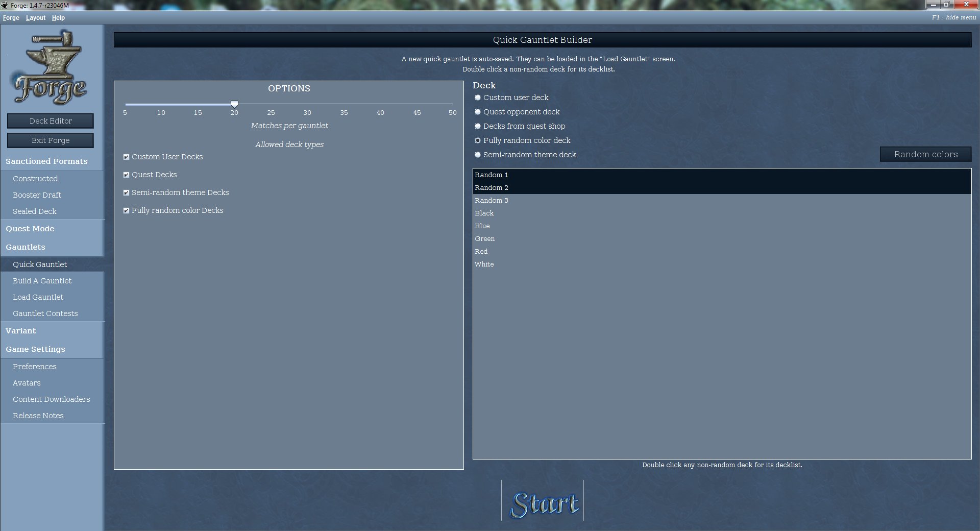Select Random 2 in deck list

pyautogui.click(x=722, y=188)
